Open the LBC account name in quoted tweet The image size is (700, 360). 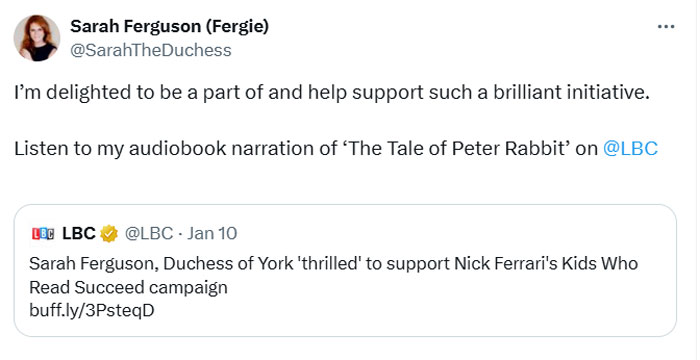tap(79, 233)
